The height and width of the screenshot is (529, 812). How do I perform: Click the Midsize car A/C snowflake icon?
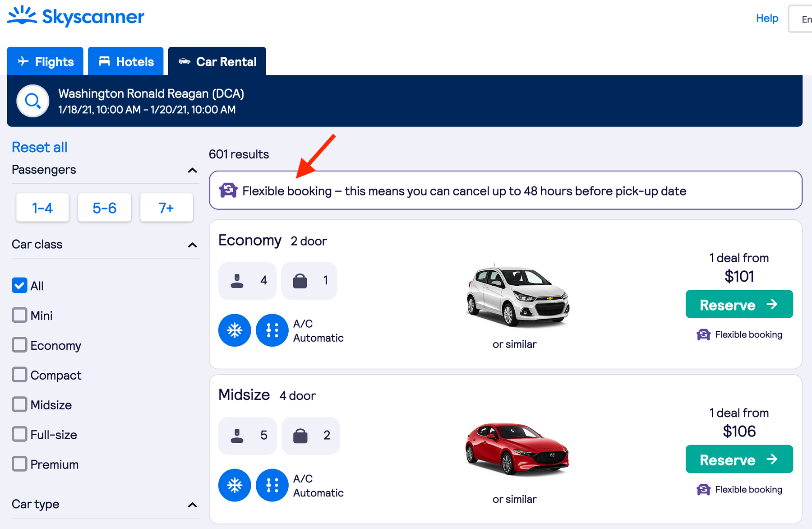235,485
